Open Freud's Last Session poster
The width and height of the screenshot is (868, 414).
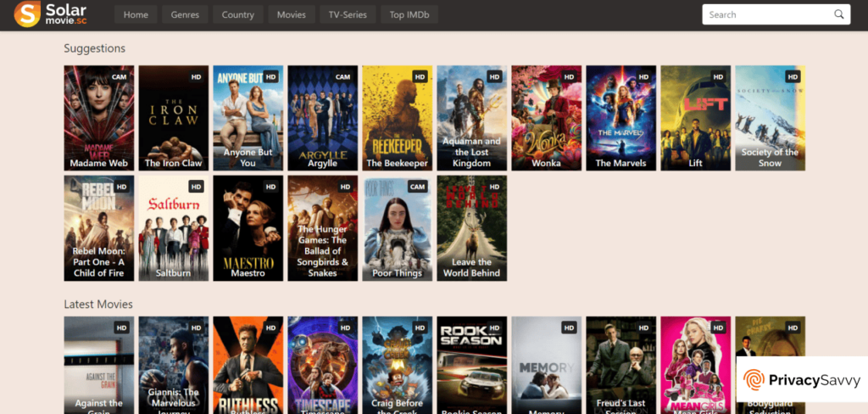621,366
